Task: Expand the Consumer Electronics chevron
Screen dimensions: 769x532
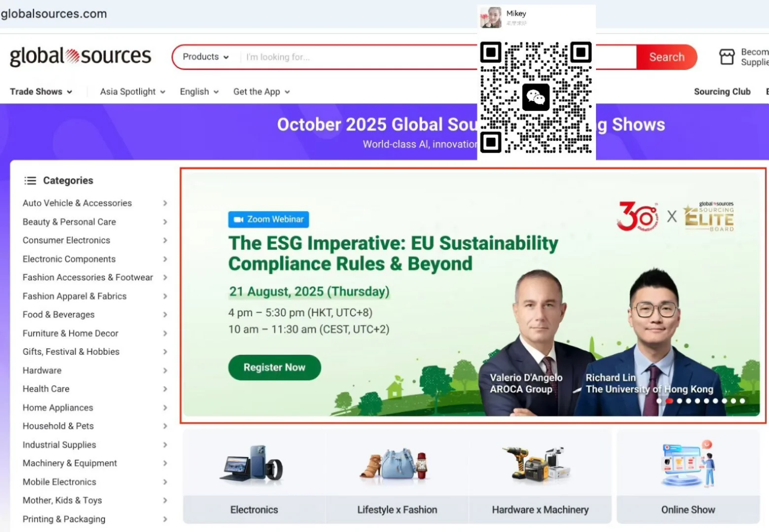Action: (165, 240)
